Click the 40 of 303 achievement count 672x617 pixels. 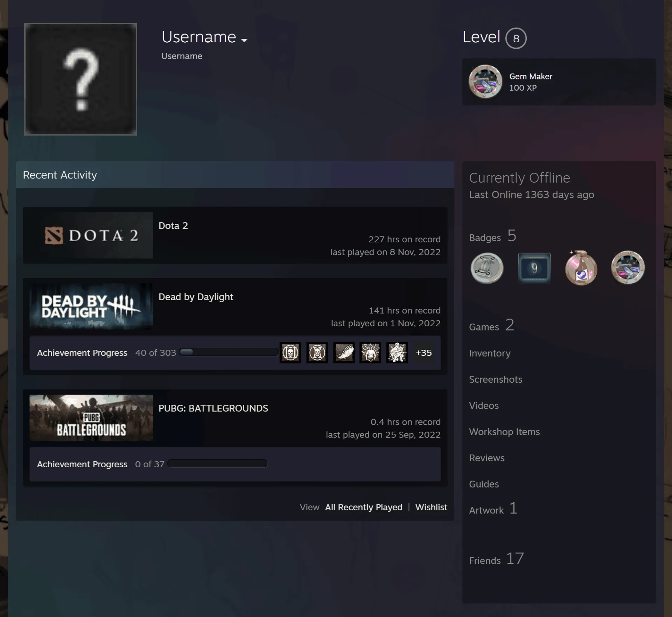tap(155, 353)
